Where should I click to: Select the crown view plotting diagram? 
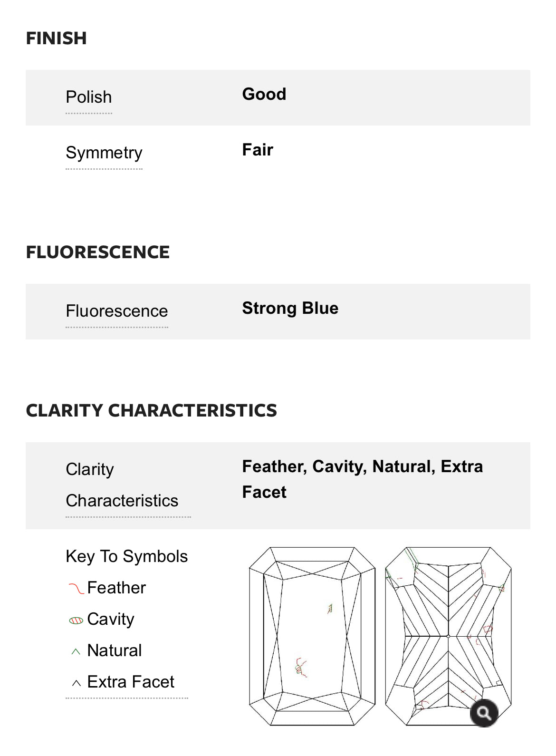coord(312,636)
